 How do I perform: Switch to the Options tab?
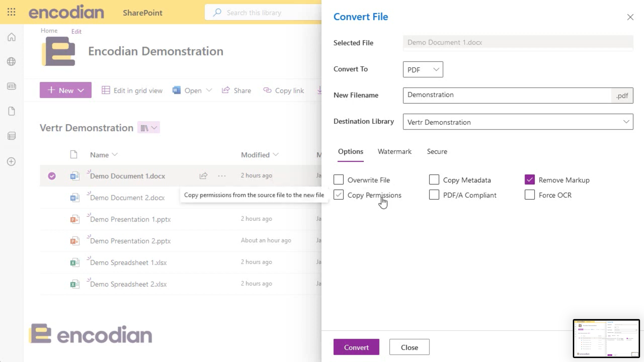click(351, 152)
